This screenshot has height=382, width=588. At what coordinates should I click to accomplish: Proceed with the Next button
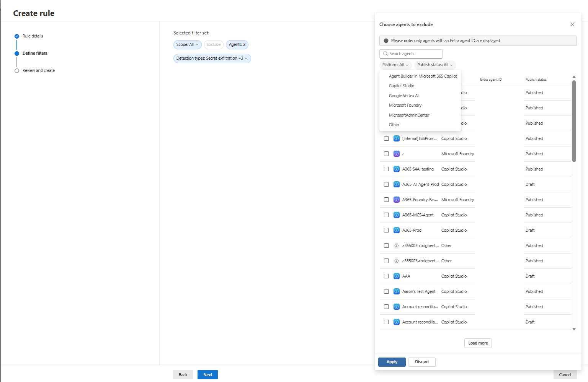tap(207, 375)
